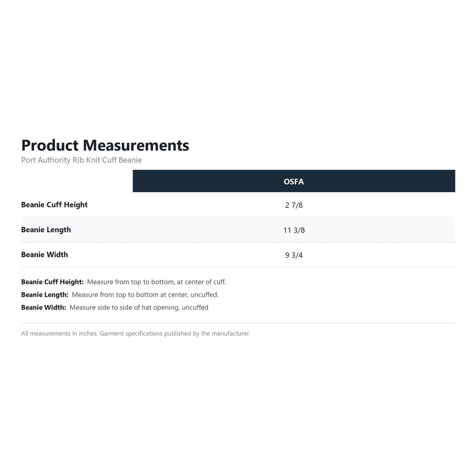Image resolution: width=476 pixels, height=476 pixels.
Task: Click the word 'Measurements' in the title
Action: click(x=136, y=146)
